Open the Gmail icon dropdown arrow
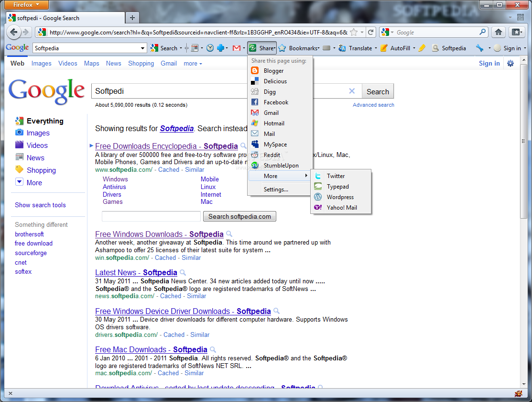Screen dimensions: 532x402 pos(244,48)
